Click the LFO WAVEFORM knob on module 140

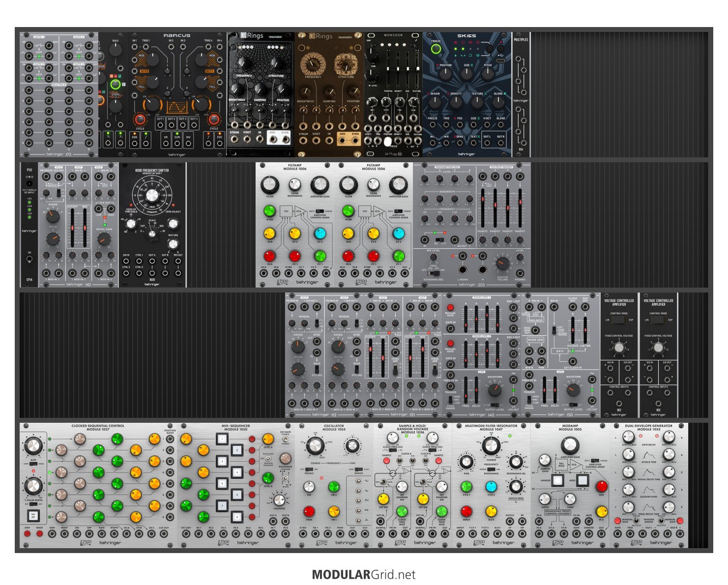(494, 390)
